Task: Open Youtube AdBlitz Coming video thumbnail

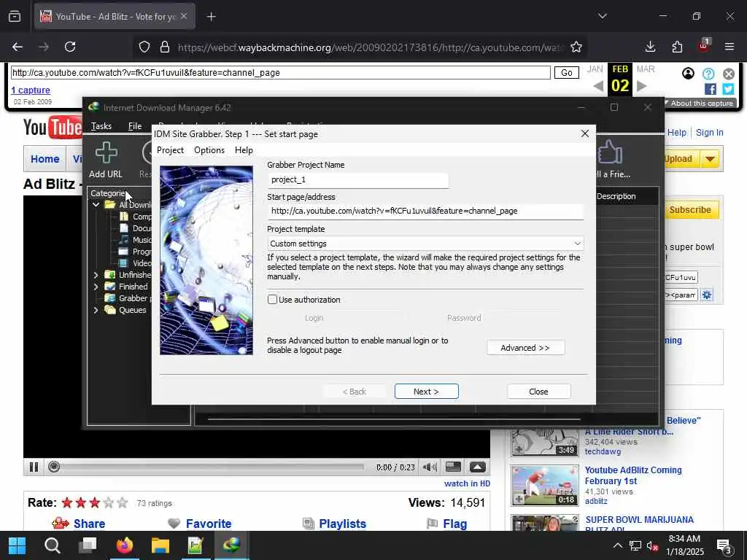Action: (545, 485)
